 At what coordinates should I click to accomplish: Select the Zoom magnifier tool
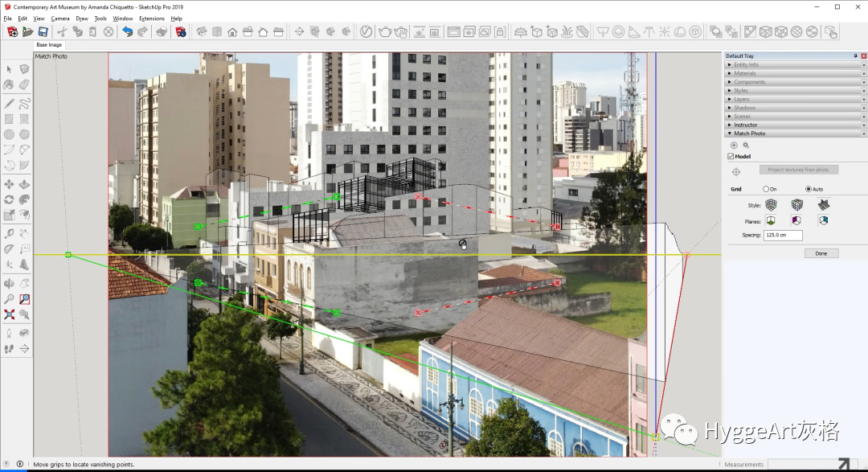point(9,299)
